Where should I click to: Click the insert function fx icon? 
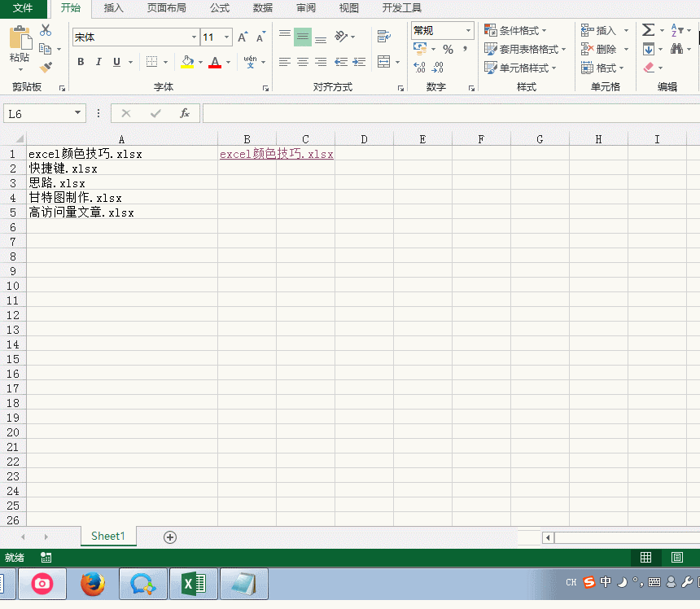185,113
